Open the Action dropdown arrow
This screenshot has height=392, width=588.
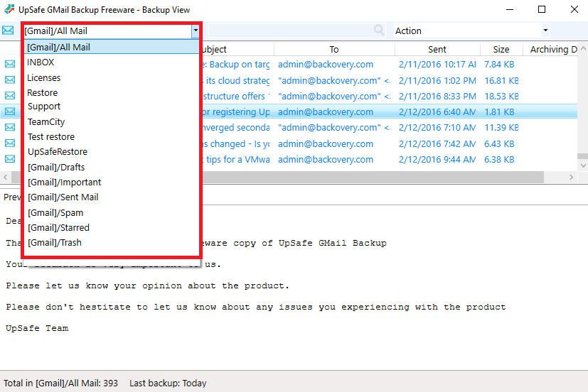tap(545, 31)
